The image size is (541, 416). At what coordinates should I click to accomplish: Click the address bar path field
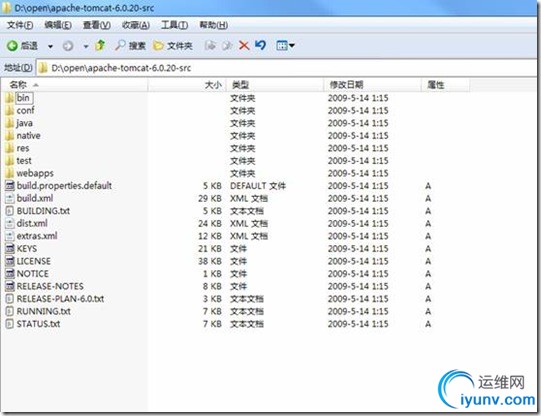tap(286, 68)
